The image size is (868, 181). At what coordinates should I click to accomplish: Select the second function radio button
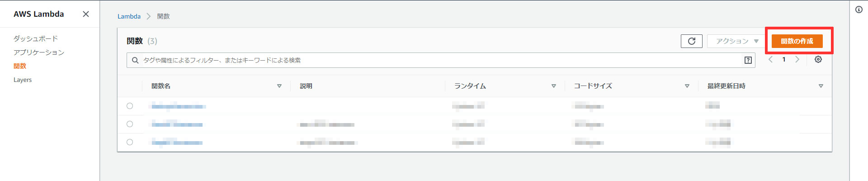130,124
